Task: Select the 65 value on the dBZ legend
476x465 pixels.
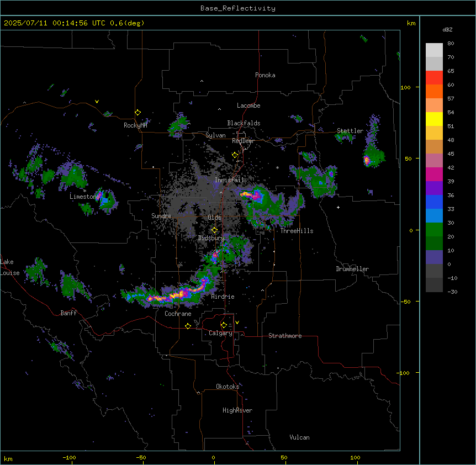Action: [x=451, y=71]
